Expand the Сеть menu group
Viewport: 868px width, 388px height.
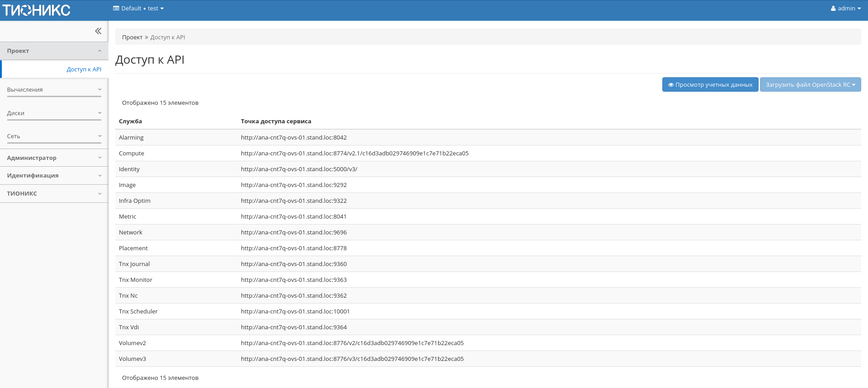coord(54,136)
